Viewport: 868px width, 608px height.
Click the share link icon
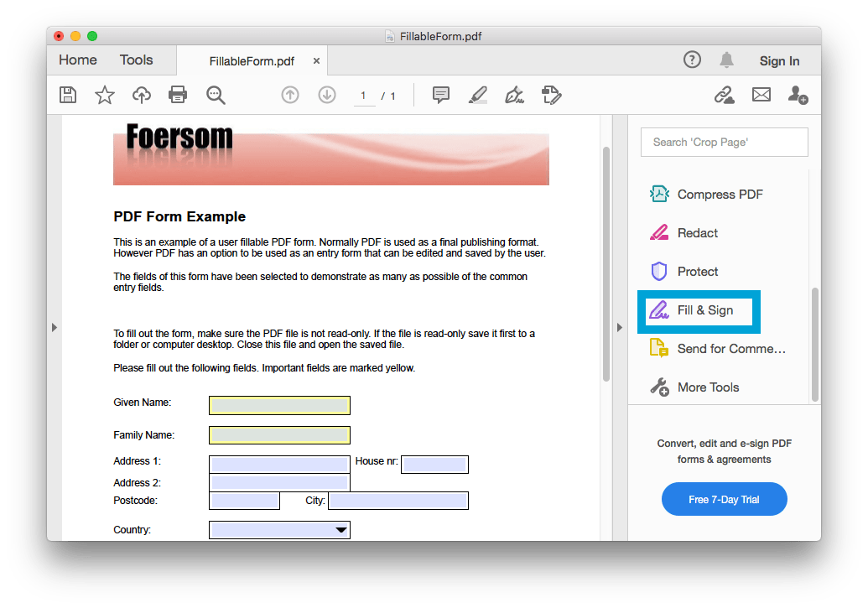725,95
